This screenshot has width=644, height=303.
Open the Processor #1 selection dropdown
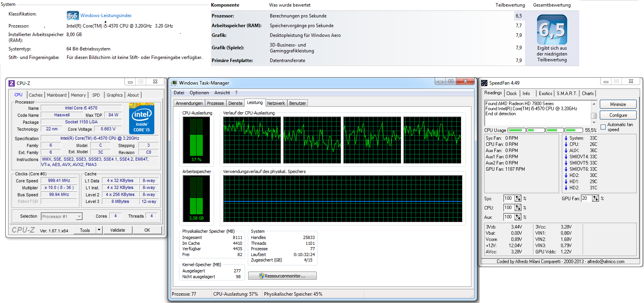coord(79,216)
